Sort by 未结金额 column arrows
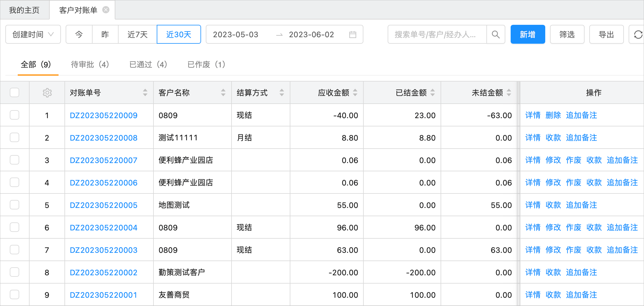 point(509,93)
